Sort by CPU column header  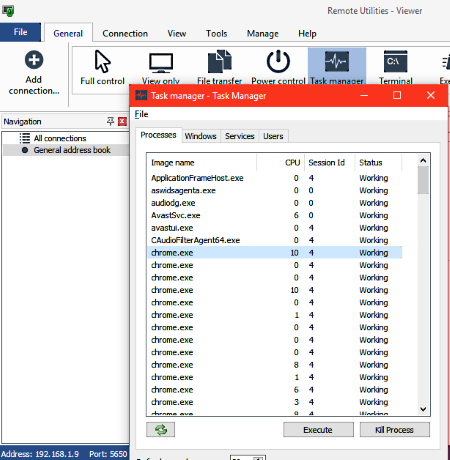(x=280, y=163)
